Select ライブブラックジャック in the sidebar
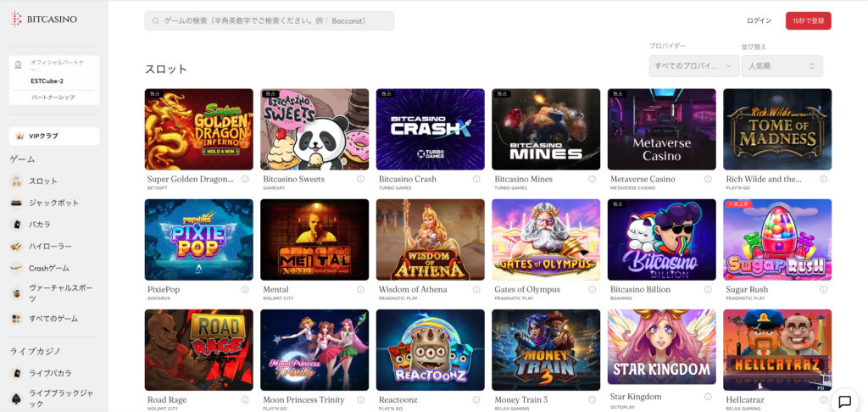This screenshot has width=868, height=412. pos(61,398)
